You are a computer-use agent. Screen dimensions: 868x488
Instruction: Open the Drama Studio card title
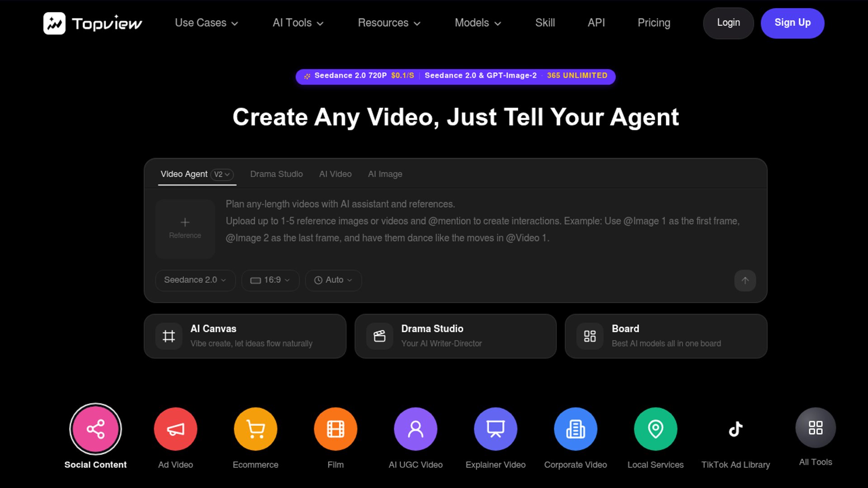click(432, 329)
